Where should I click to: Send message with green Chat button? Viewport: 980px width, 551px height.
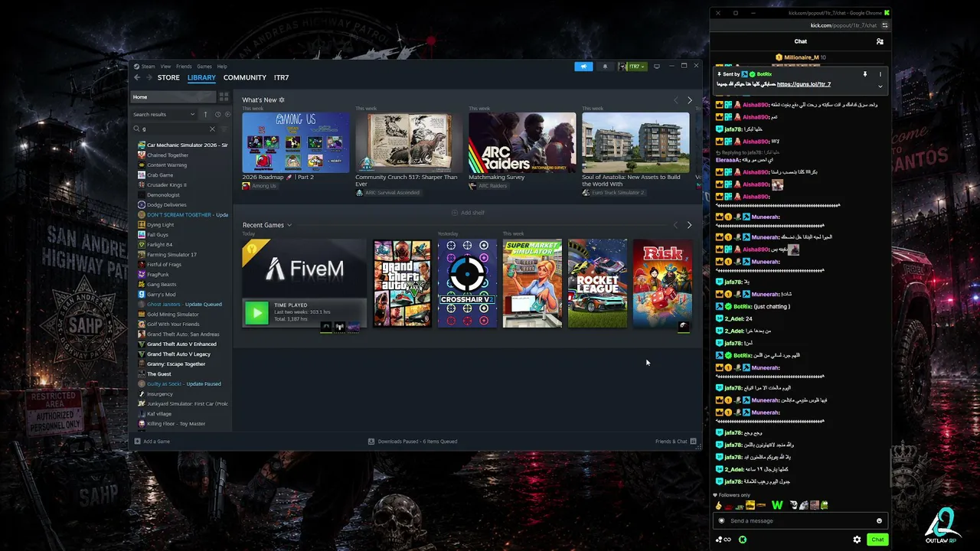coord(877,540)
